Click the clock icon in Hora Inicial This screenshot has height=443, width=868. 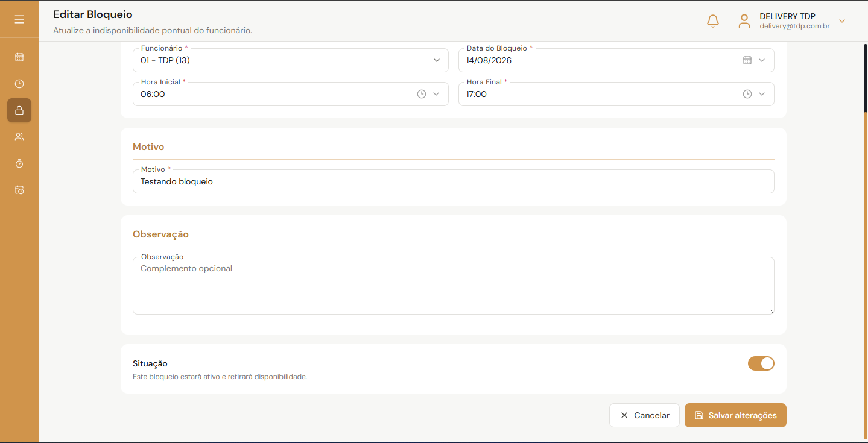coord(422,94)
